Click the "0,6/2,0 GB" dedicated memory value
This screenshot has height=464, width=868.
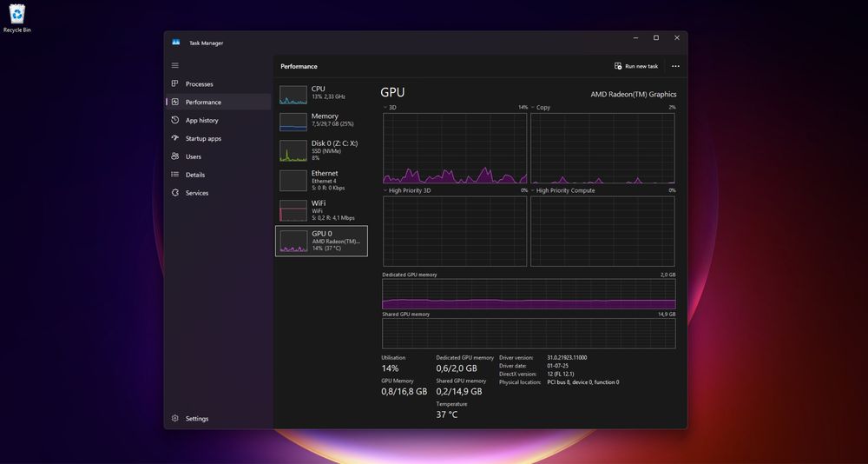(457, 368)
